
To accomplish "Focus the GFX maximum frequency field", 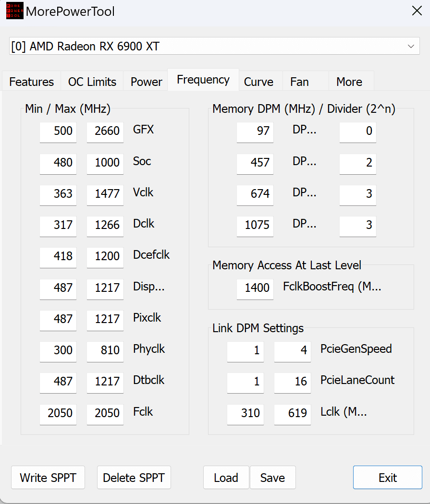I will coord(105,132).
